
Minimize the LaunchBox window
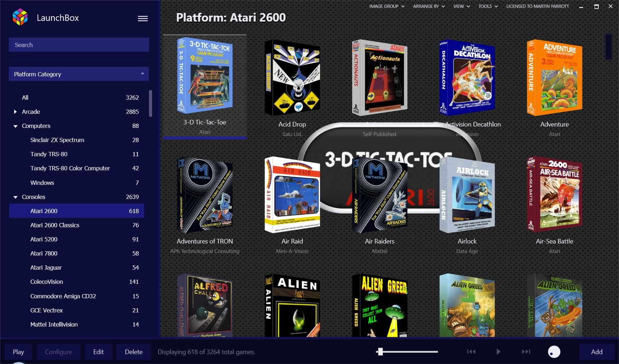pos(581,6)
